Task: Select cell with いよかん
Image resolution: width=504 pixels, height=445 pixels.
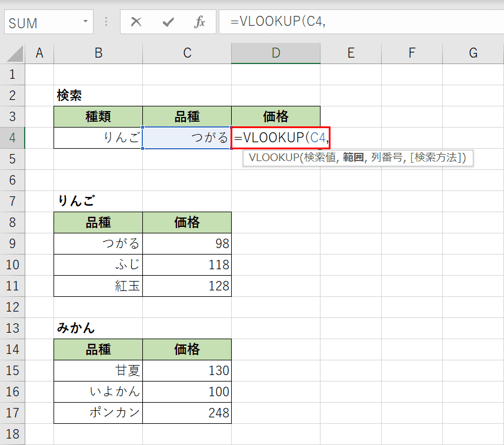Action: (x=98, y=392)
